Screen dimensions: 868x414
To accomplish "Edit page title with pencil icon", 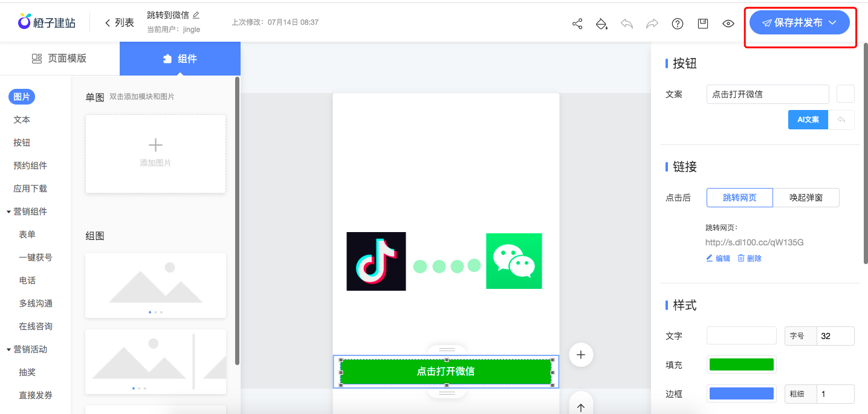I will [196, 15].
